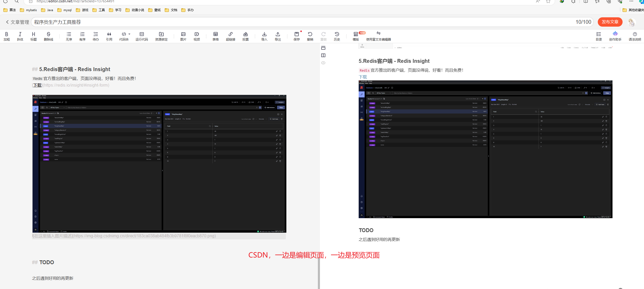Undo last edit with 撤销

[310, 36]
